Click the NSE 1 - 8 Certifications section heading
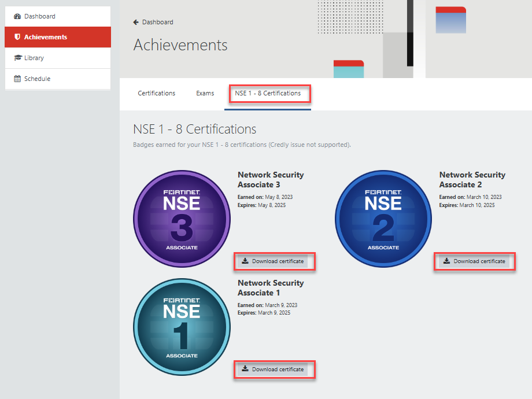Viewport: 532px width, 399px height. pyautogui.click(x=195, y=130)
